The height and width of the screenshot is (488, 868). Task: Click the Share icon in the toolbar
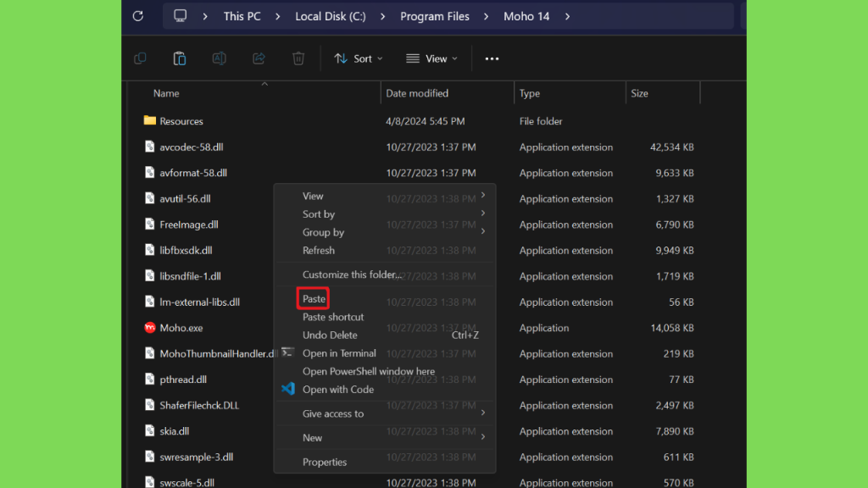(x=259, y=58)
